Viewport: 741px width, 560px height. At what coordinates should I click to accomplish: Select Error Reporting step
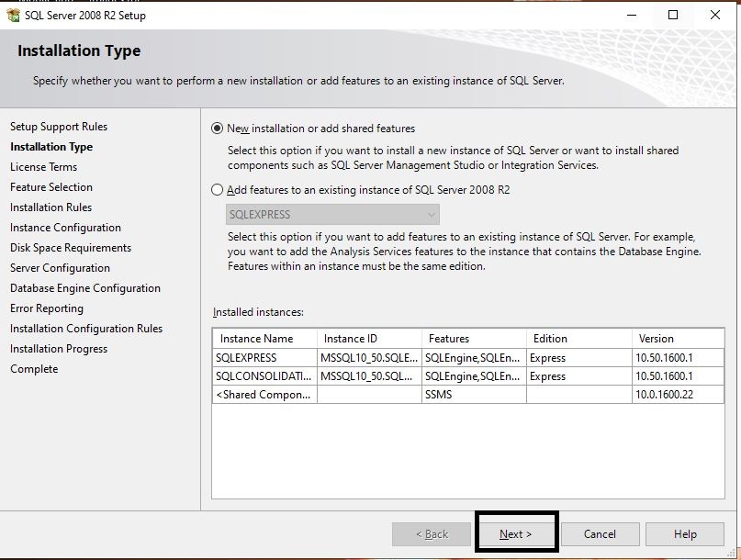pyautogui.click(x=47, y=308)
